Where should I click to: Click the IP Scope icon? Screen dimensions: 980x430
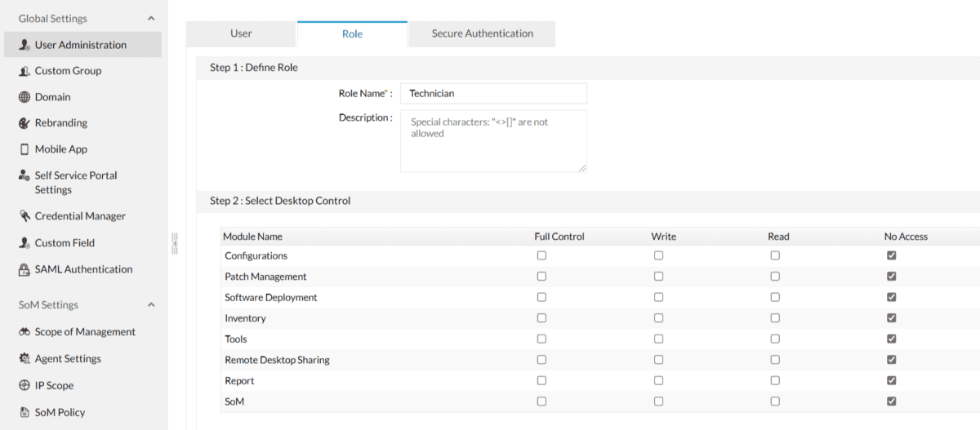point(24,386)
